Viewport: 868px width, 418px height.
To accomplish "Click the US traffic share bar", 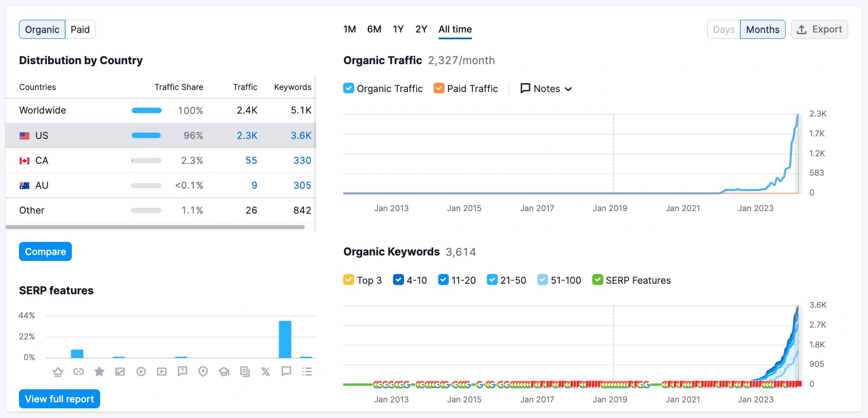I will coord(146,136).
